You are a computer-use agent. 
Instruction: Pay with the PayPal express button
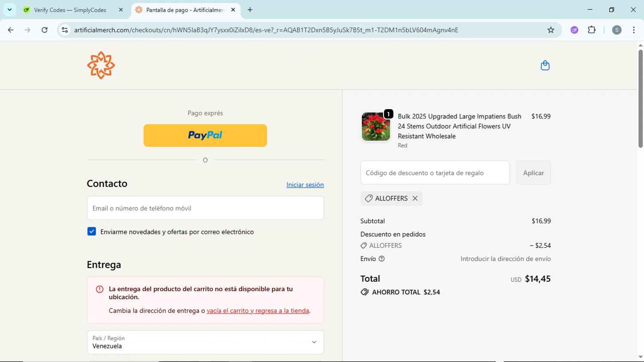[205, 136]
